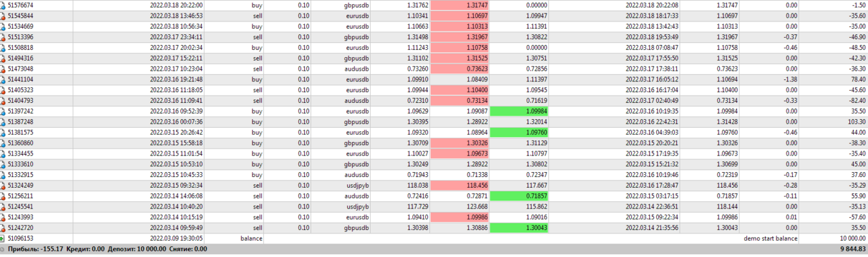Click the order icon beside ticket 51334455

tap(3, 153)
